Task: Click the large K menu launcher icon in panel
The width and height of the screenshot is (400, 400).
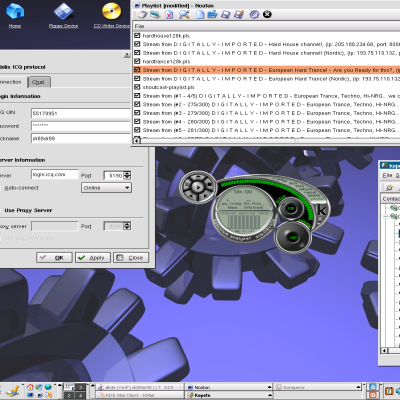Action: 13,391
